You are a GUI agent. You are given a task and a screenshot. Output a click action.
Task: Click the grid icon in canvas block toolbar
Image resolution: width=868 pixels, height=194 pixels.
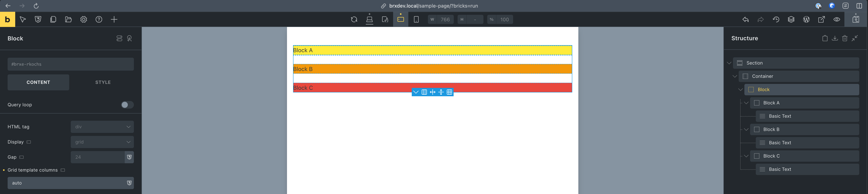pos(449,92)
